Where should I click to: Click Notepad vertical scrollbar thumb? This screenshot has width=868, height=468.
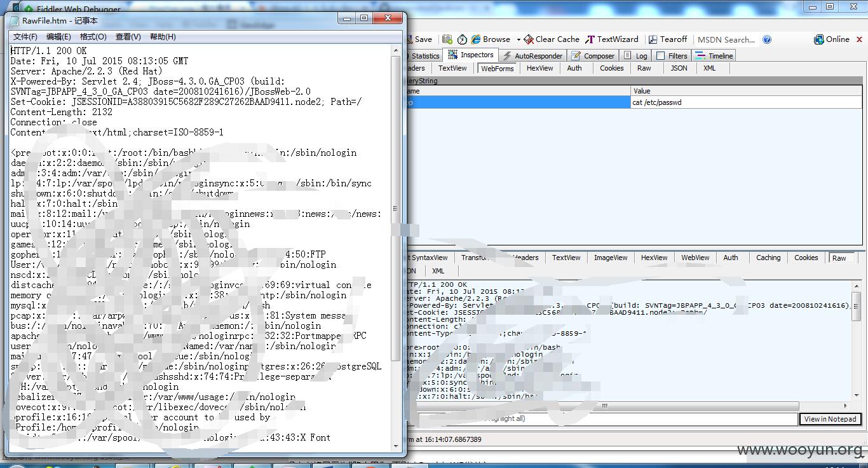[x=397, y=209]
